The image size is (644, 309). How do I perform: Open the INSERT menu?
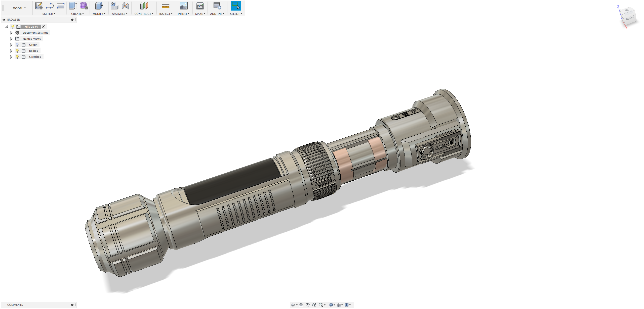click(x=183, y=14)
